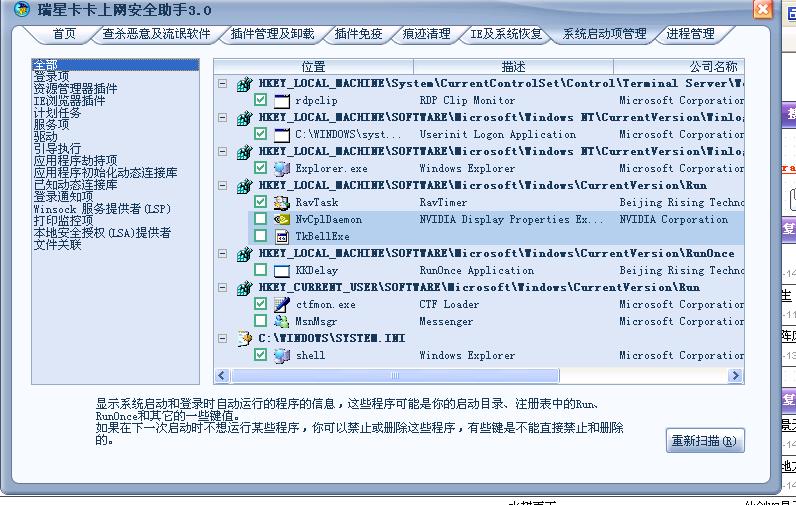Select the 系统启动项管理 tab

pos(604,34)
